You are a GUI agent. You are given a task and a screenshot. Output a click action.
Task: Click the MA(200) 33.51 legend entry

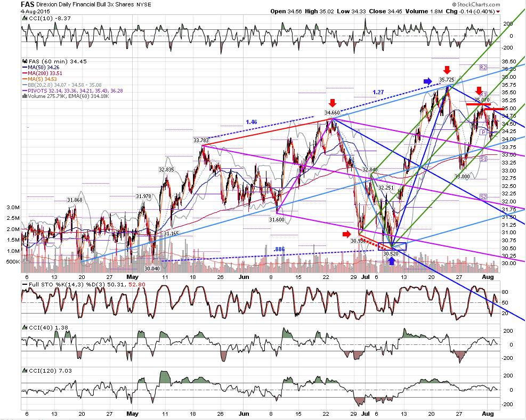tap(42, 73)
